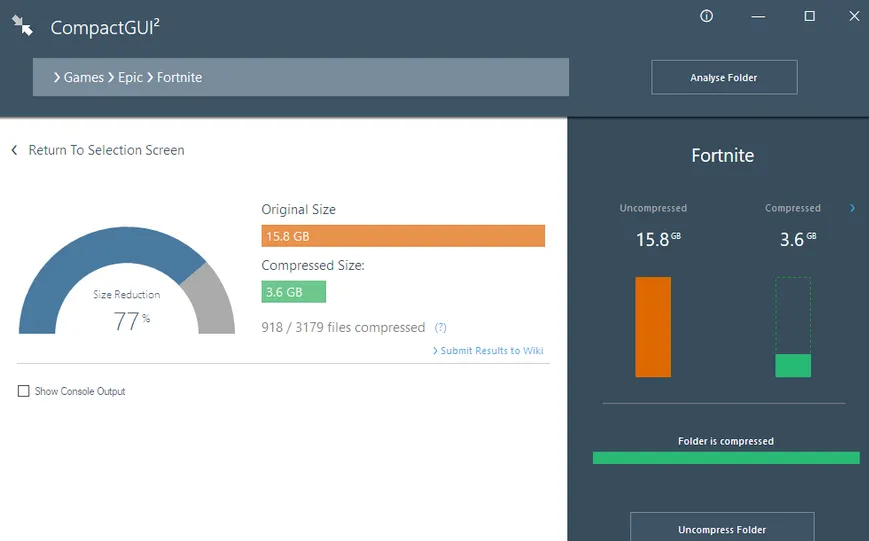Enable Show Console Output checkbox
Screen dimensions: 869x541
pyautogui.click(x=23, y=391)
